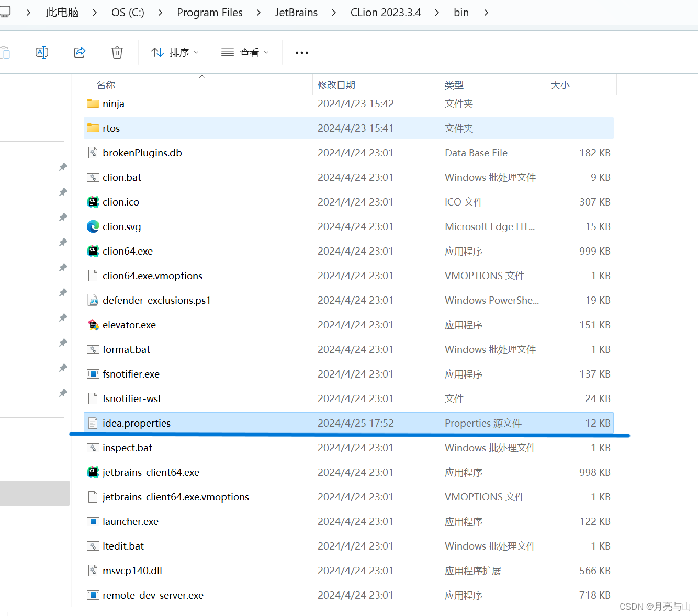Click the elevator.exe icon
698x616 pixels.
(x=93, y=325)
